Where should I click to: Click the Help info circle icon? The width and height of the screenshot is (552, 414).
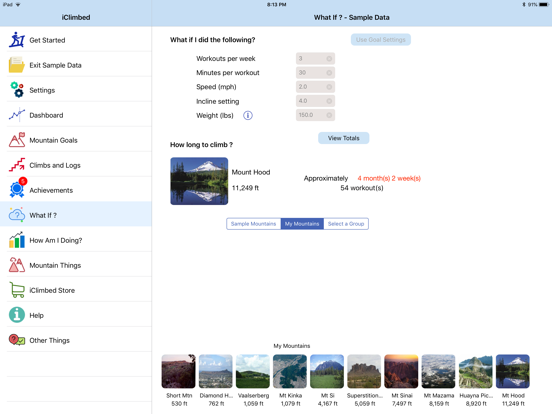(x=17, y=315)
